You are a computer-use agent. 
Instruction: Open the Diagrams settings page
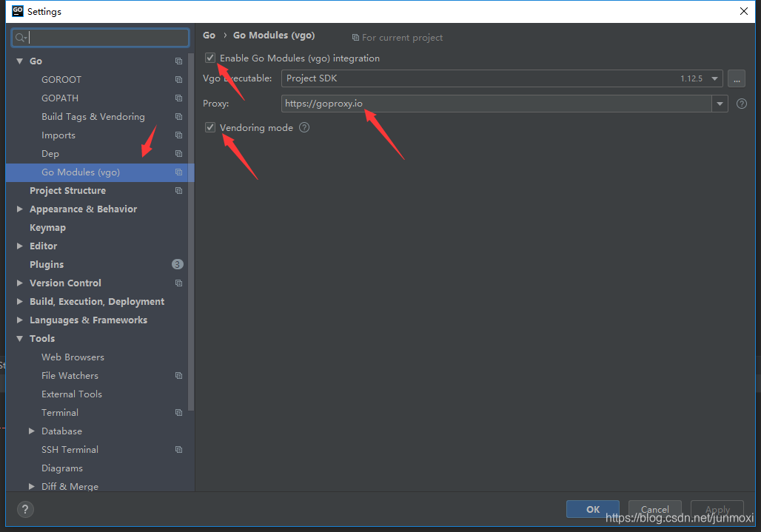62,468
